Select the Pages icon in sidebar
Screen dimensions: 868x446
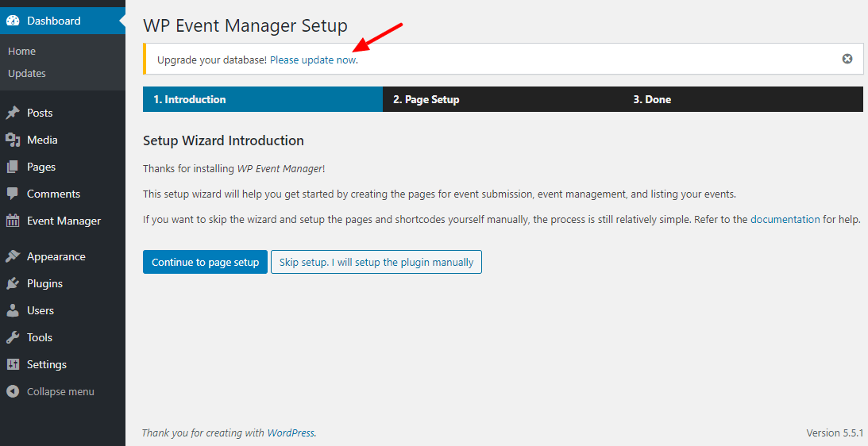click(x=13, y=167)
